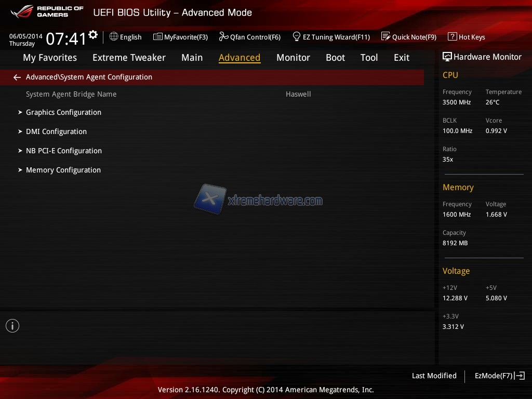Click the Exit menu item
This screenshot has width=532, height=399.
(x=401, y=58)
